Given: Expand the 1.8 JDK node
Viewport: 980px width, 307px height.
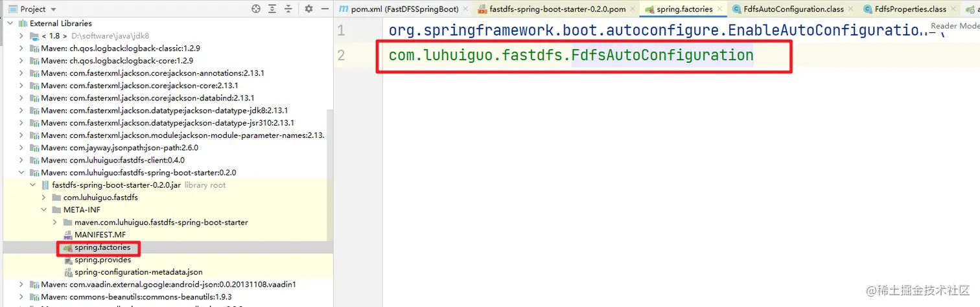Looking at the screenshot, I should coord(23,36).
